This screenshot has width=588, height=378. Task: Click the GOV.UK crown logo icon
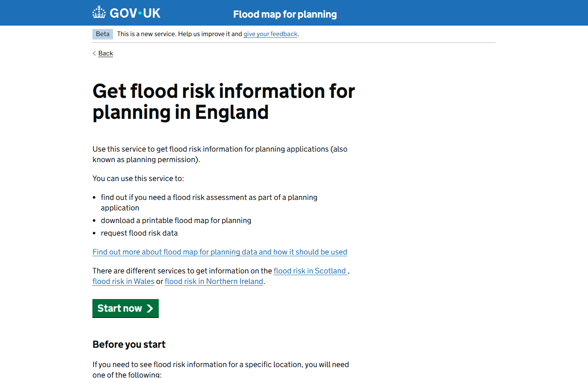click(99, 13)
